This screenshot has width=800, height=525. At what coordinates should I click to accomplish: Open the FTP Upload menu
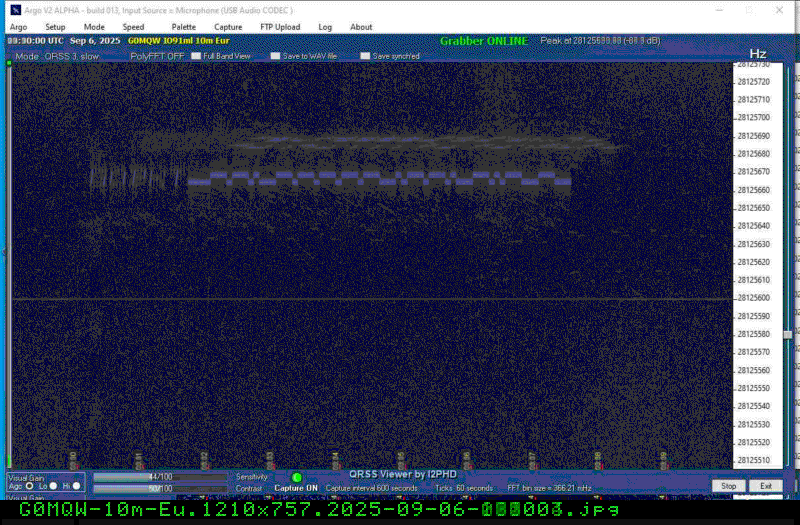click(x=280, y=27)
